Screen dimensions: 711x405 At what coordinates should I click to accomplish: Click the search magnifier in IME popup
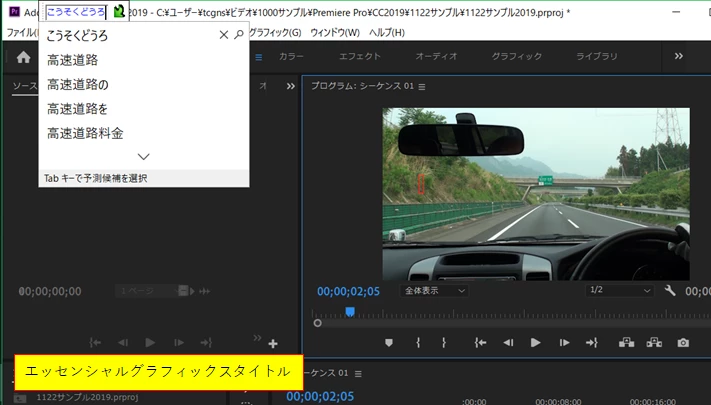click(239, 34)
